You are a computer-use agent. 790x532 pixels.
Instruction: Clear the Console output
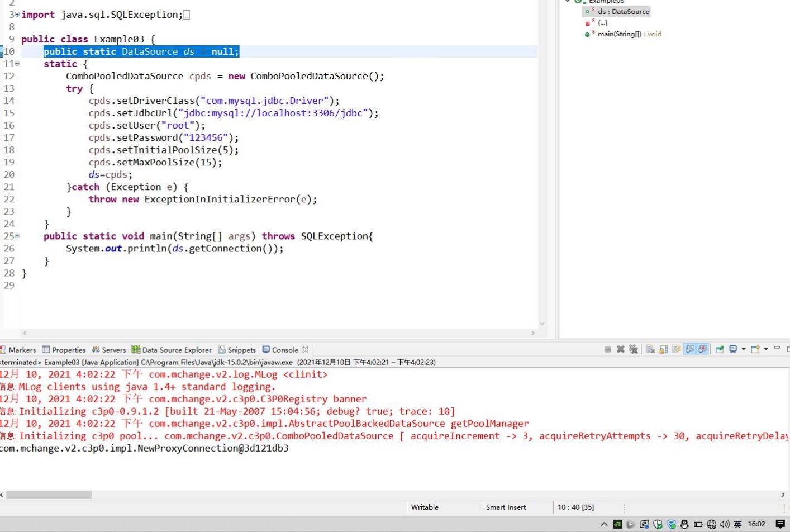click(651, 349)
